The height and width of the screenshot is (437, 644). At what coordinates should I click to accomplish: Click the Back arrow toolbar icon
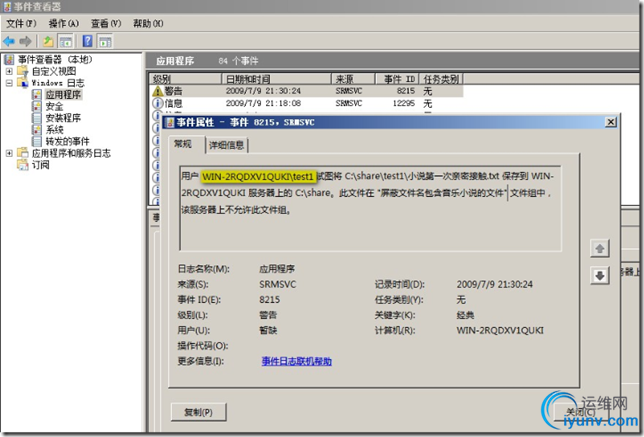pos(9,41)
